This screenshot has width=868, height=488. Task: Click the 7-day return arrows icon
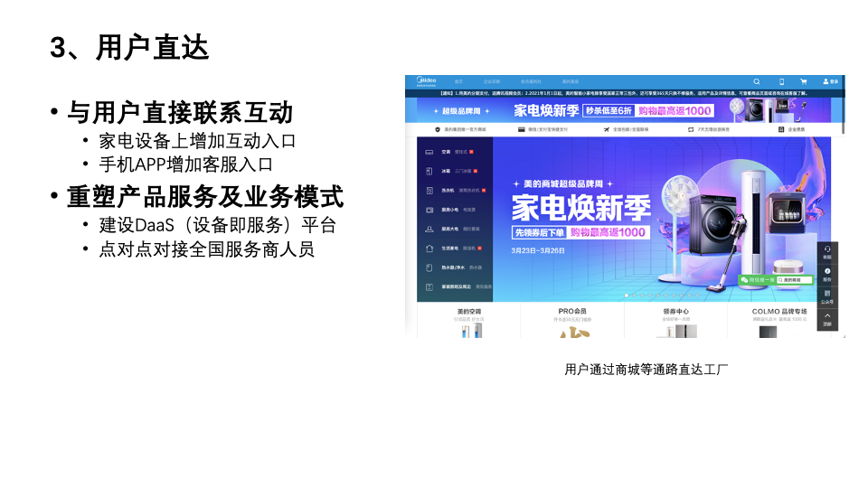click(691, 129)
